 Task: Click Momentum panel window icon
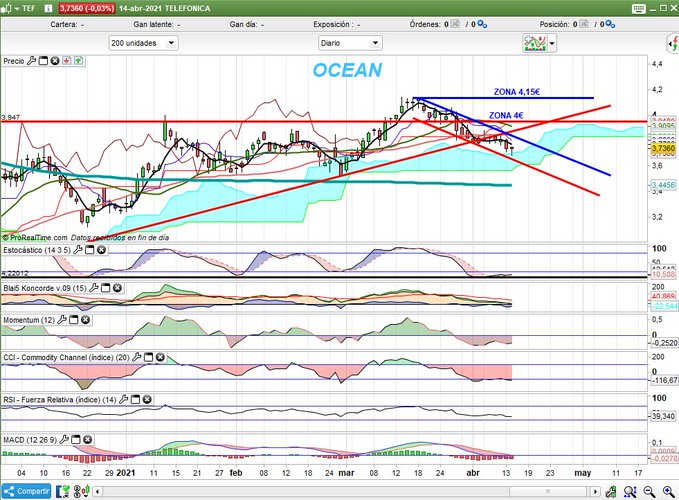click(x=74, y=320)
